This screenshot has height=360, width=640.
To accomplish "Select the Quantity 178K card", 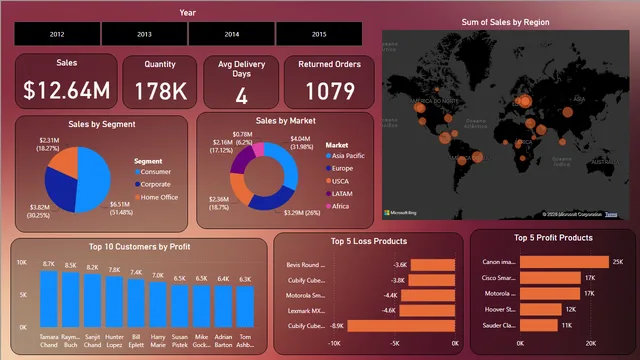I will coord(160,82).
